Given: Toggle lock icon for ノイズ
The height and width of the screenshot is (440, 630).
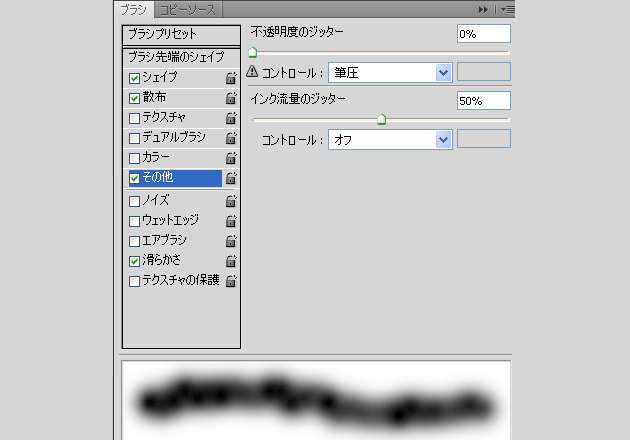Looking at the screenshot, I should (x=231, y=200).
